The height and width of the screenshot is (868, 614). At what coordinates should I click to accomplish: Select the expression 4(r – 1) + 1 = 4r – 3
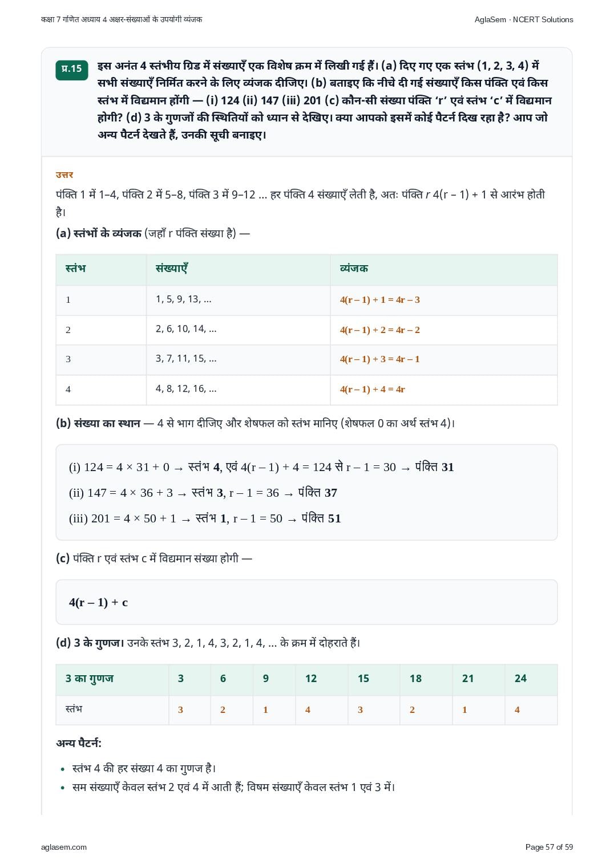click(x=380, y=300)
